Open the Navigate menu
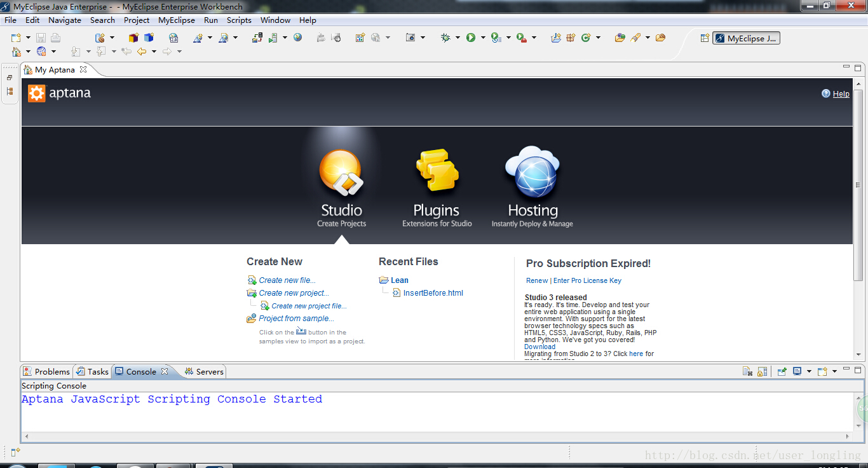 coord(65,20)
